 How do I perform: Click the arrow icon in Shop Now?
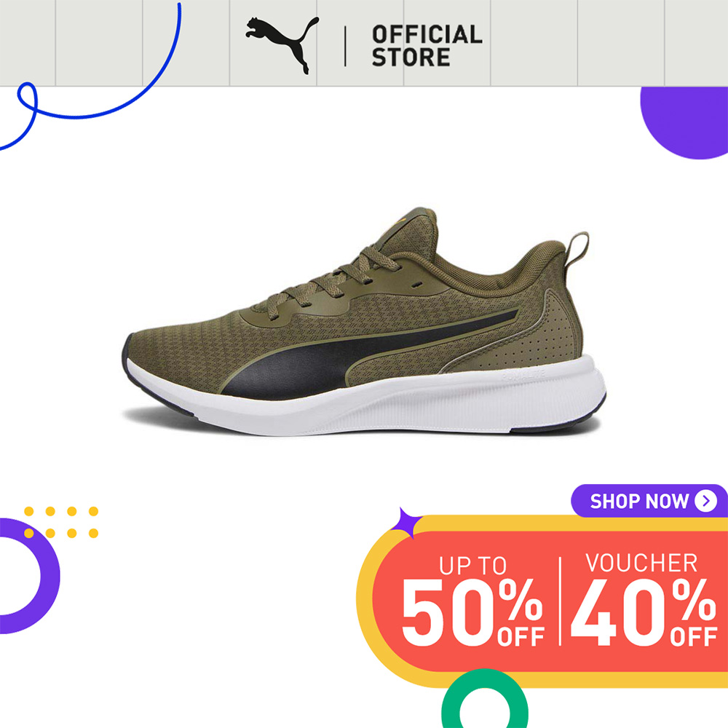705,501
